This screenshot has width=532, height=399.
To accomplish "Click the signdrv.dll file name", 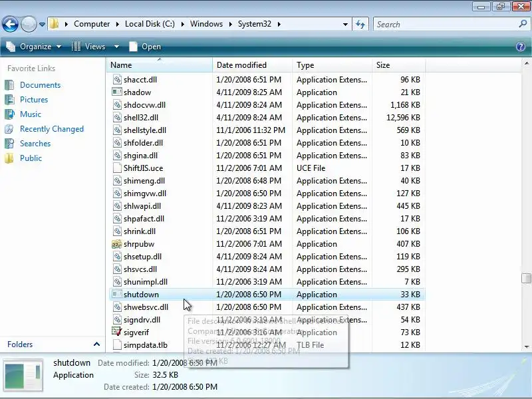I will point(142,320).
